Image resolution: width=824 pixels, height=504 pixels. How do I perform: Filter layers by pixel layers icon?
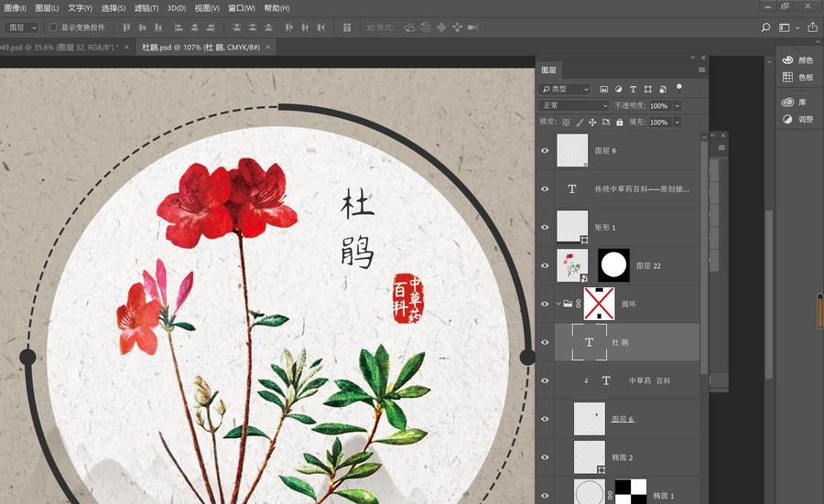tap(604, 90)
